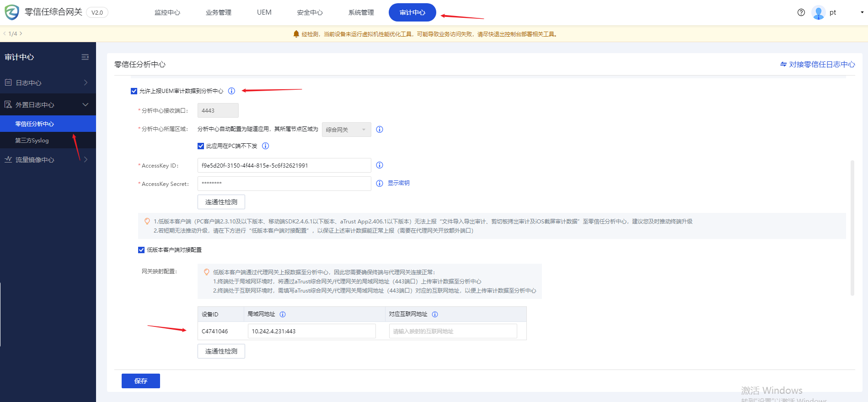Screen dimensions: 868x402
Task: Click the 对应互联网地址 input field
Action: 453,331
